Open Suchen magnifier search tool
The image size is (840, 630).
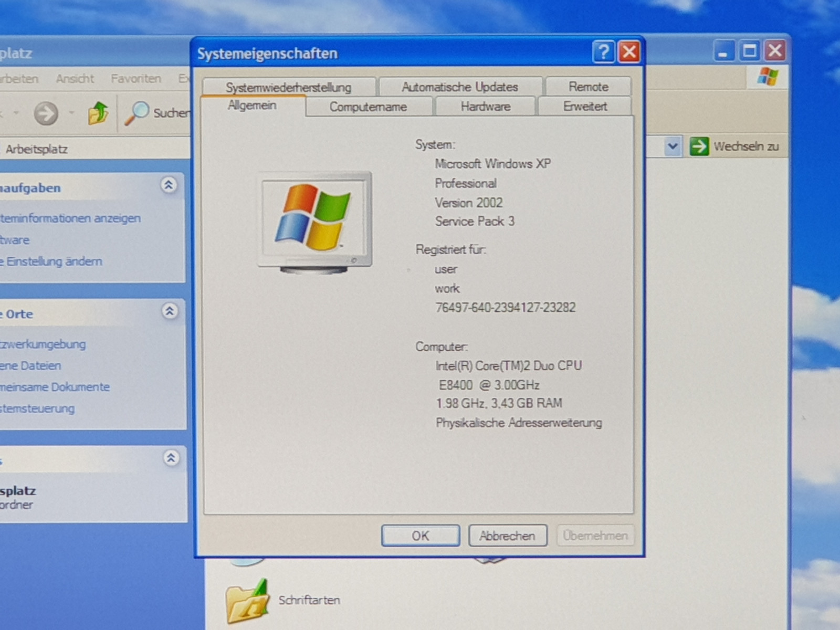coord(138,113)
